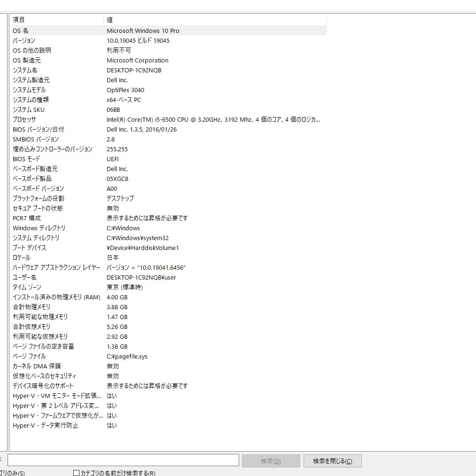The width and height of the screenshot is (476, 476).
Task: Select the OS 名 row
Action: (x=56, y=31)
